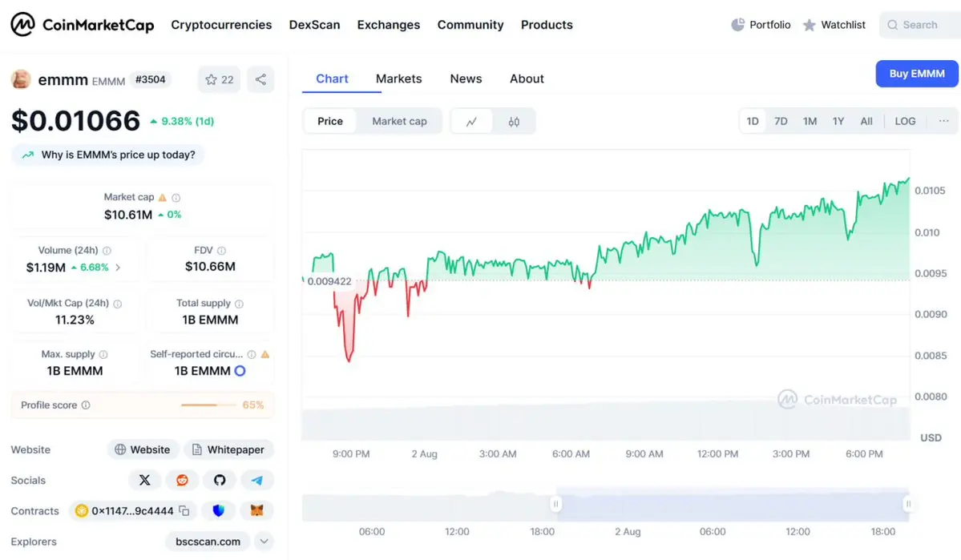Switch to the Markets tab
This screenshot has height=560, width=961.
(399, 79)
